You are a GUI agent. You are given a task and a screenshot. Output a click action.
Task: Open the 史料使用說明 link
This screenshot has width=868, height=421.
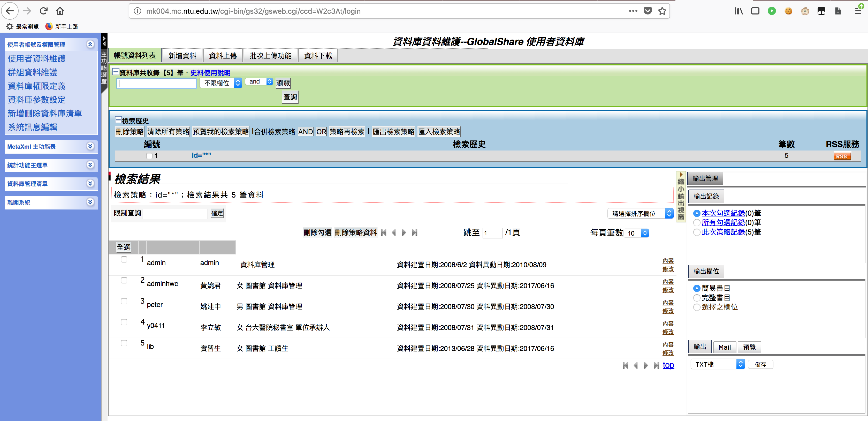(211, 73)
